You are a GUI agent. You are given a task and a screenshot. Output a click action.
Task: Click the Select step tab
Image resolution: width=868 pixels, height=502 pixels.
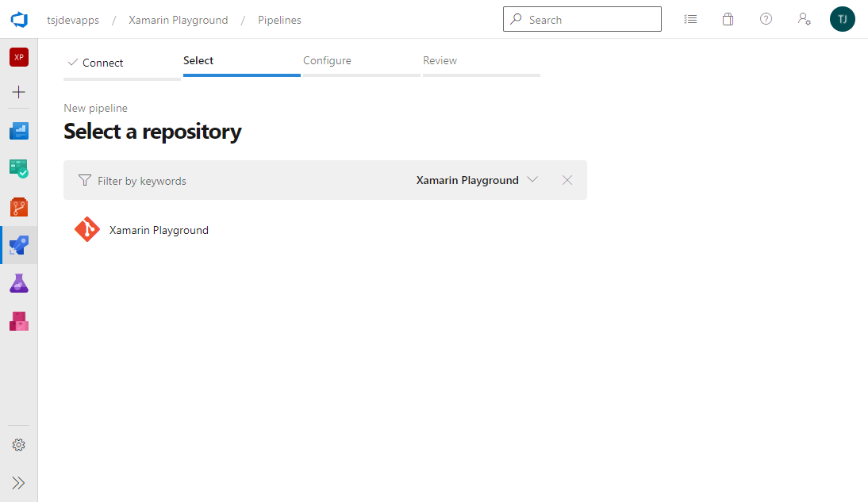coord(198,60)
